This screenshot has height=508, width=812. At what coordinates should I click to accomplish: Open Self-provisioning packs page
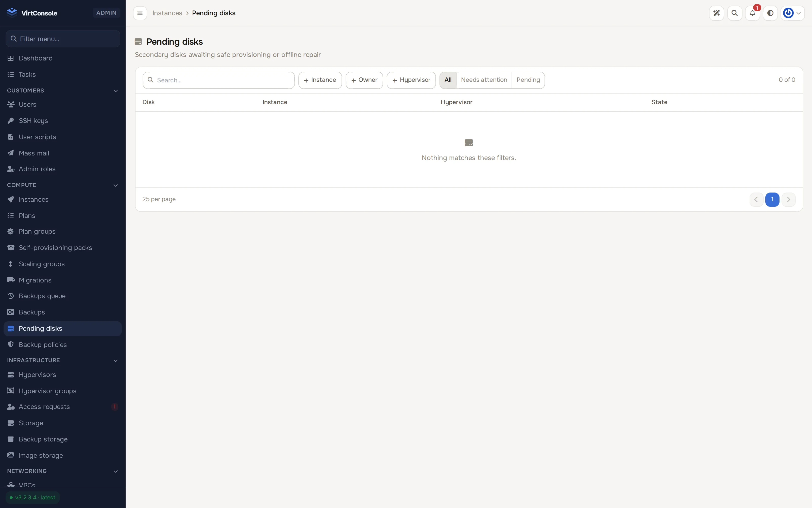click(63, 248)
